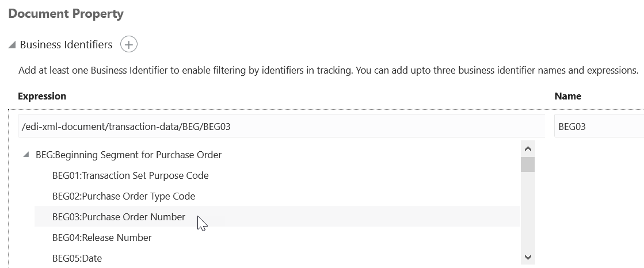Click the Business Identifiers heading text
644x268 pixels.
click(66, 44)
